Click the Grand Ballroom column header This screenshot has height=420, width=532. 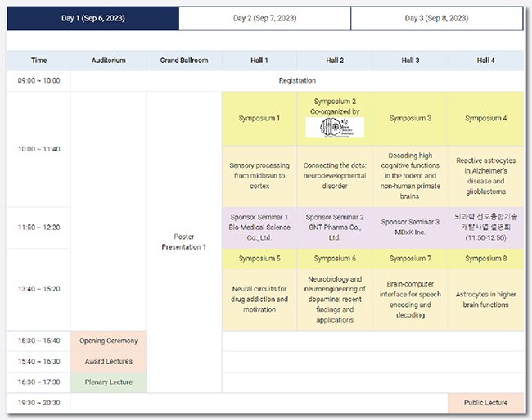[x=184, y=61]
